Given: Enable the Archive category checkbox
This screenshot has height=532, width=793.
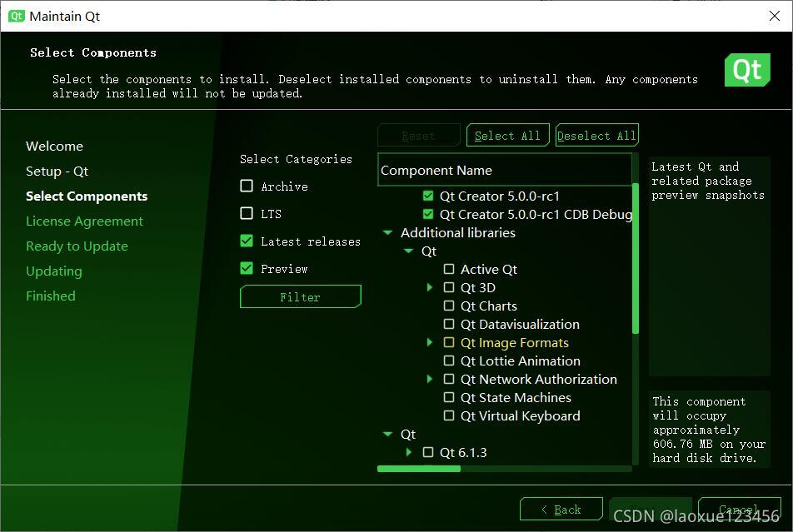Looking at the screenshot, I should pos(247,186).
